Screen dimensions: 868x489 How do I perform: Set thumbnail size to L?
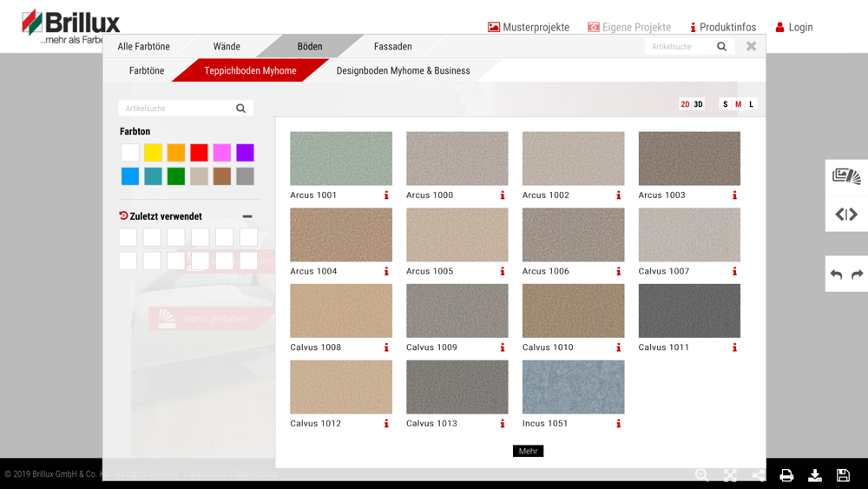click(751, 104)
